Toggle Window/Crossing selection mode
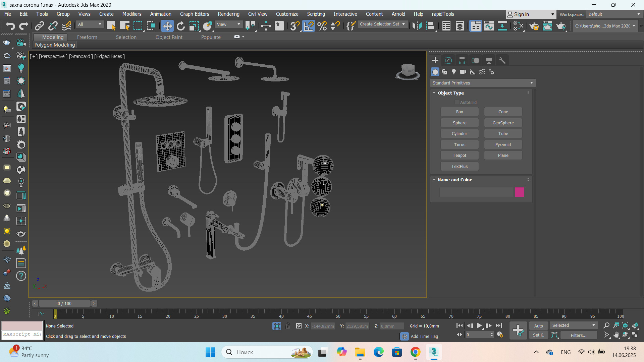Screen dimensions: 644x362 (151, 26)
